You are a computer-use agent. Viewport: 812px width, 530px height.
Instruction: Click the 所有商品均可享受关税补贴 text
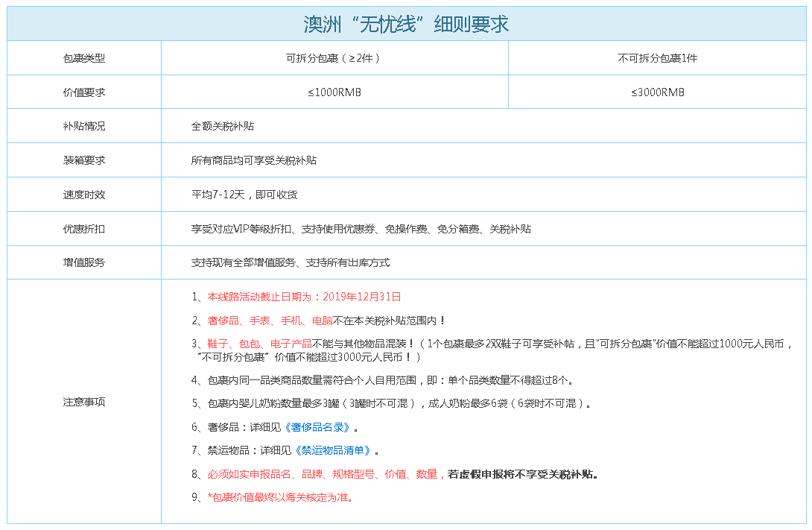point(254,160)
